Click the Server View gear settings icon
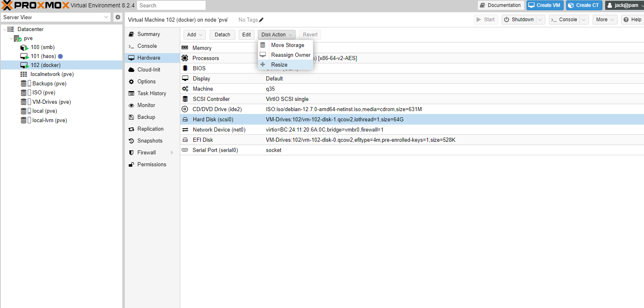644x308 pixels. pyautogui.click(x=118, y=17)
